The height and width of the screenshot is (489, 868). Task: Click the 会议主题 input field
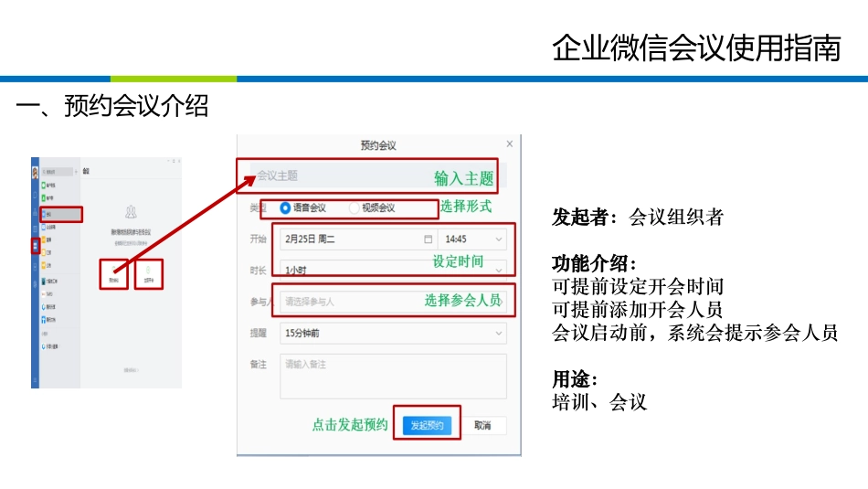[x=378, y=176]
